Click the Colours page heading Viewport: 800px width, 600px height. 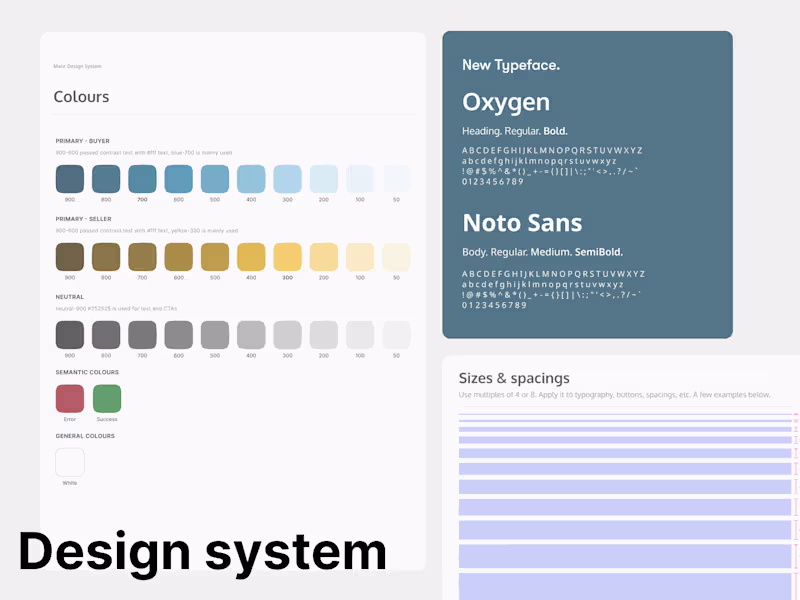click(x=81, y=96)
